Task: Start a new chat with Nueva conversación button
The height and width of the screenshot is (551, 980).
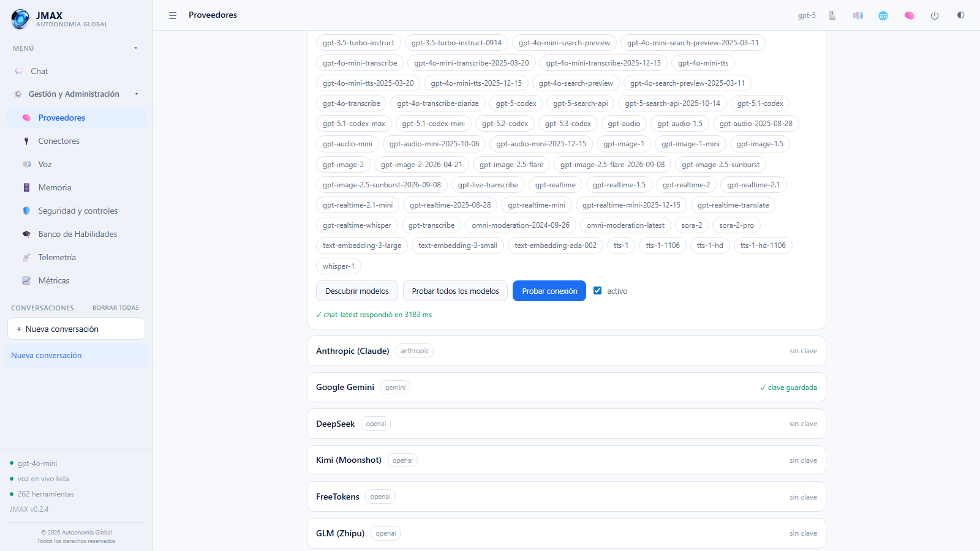Action: (x=77, y=329)
